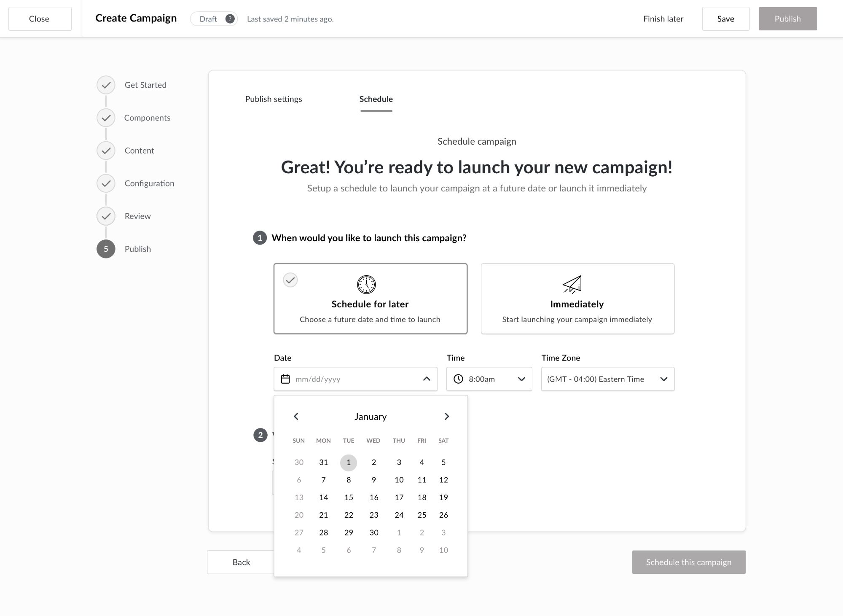Screen dimensions: 843x616
Task: Click the Finish later link
Action: tap(663, 19)
